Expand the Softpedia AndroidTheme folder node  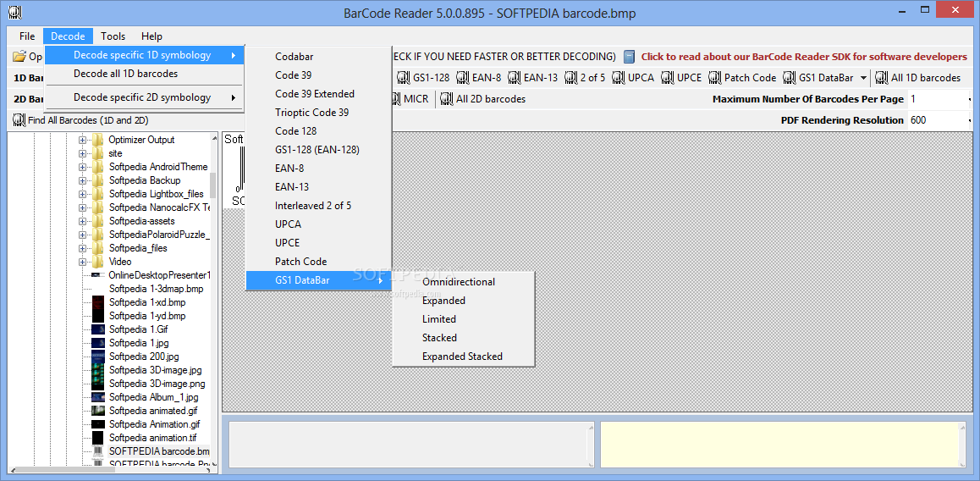pos(82,167)
